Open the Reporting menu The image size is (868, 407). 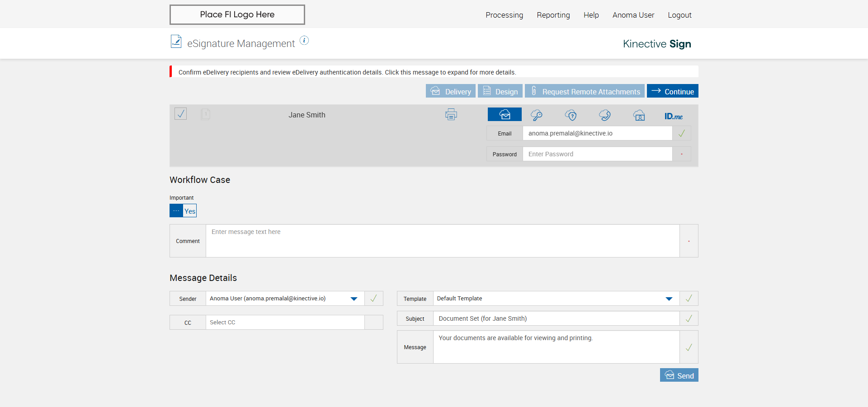coord(553,15)
